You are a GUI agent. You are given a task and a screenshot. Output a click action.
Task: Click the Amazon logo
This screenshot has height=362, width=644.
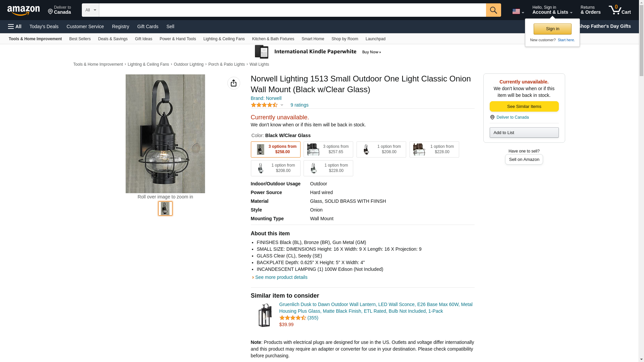23,10
